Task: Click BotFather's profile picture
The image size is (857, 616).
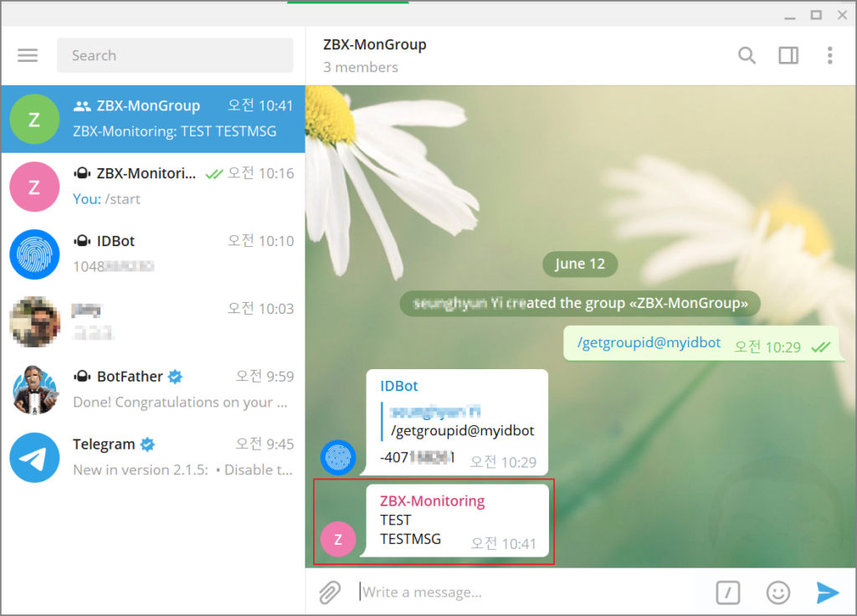Action: click(34, 390)
